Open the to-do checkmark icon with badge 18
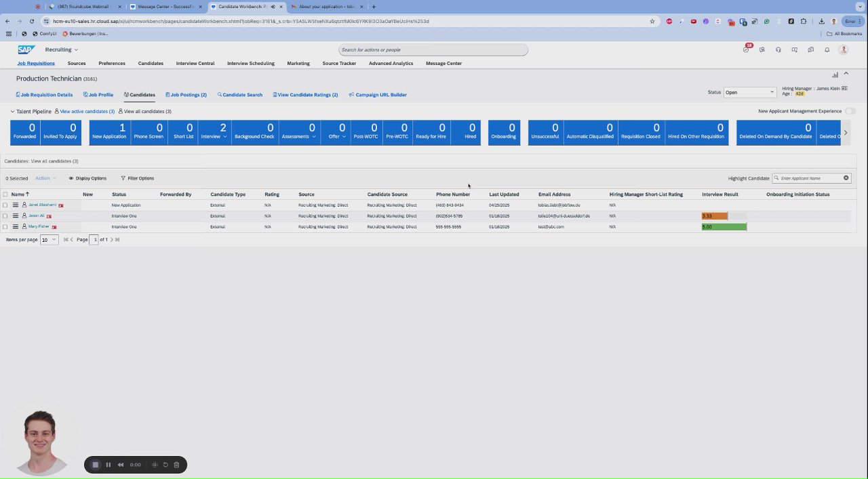This screenshot has width=868, height=479. (x=746, y=49)
